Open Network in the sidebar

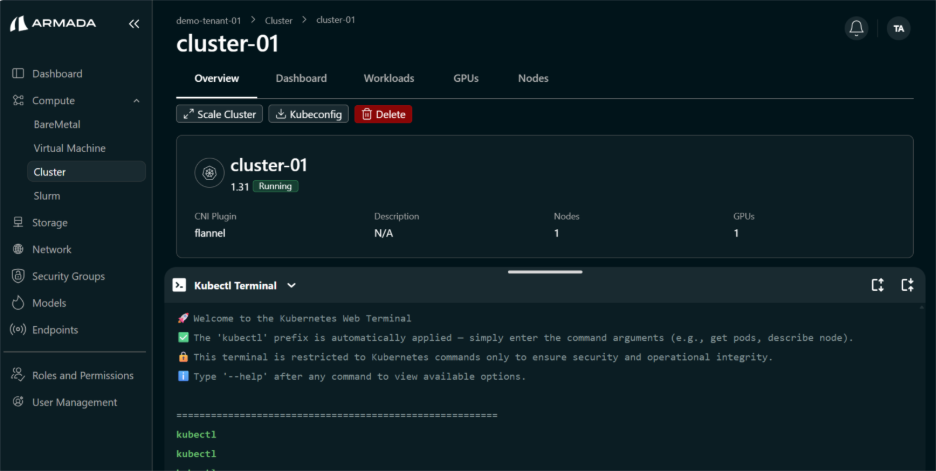[51, 250]
